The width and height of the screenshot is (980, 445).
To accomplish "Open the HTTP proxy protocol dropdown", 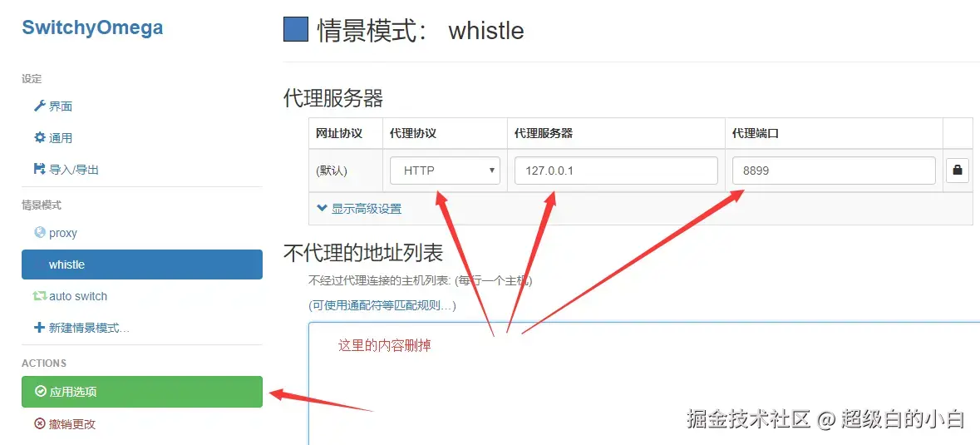I will click(445, 170).
